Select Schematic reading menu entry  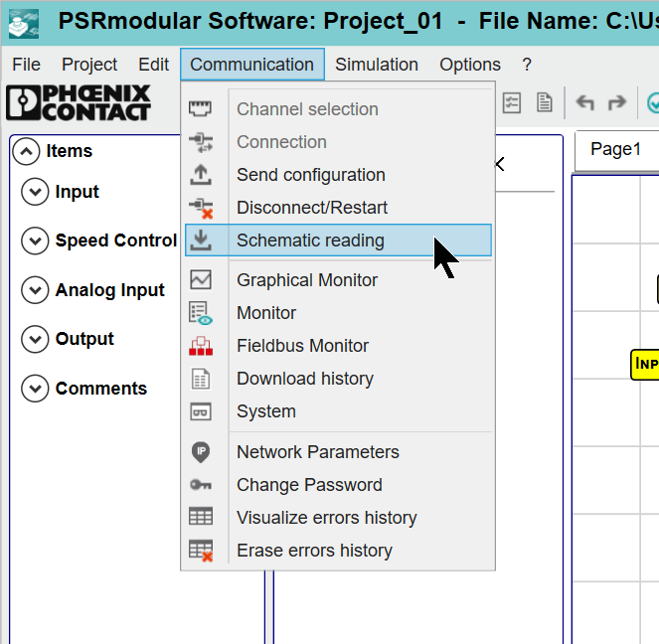coord(310,241)
